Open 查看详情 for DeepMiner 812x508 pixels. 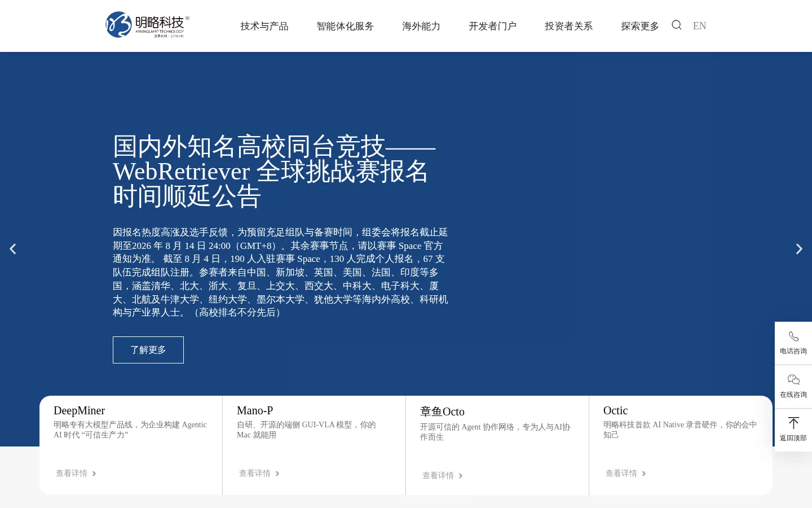coord(72,474)
